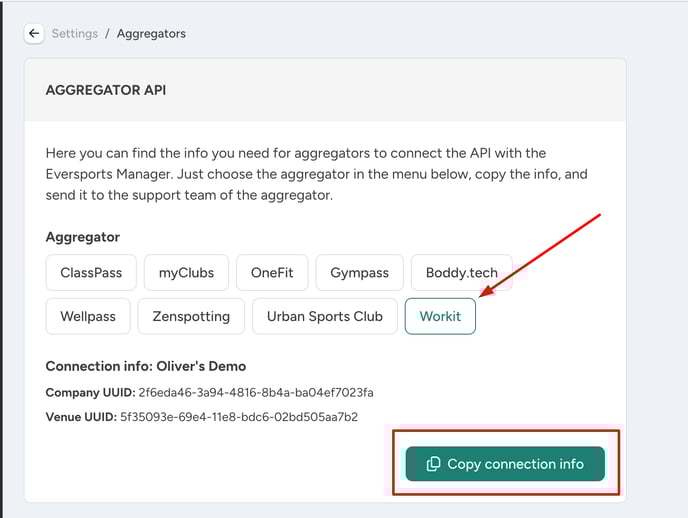The width and height of the screenshot is (688, 518).
Task: Select Boddy.tech aggregator option
Action: pos(462,272)
